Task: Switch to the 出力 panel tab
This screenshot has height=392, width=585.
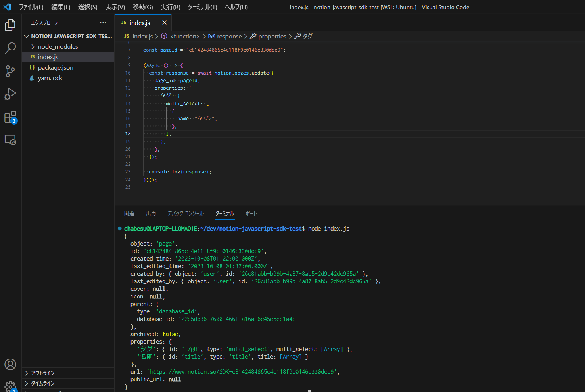Action: [151, 213]
